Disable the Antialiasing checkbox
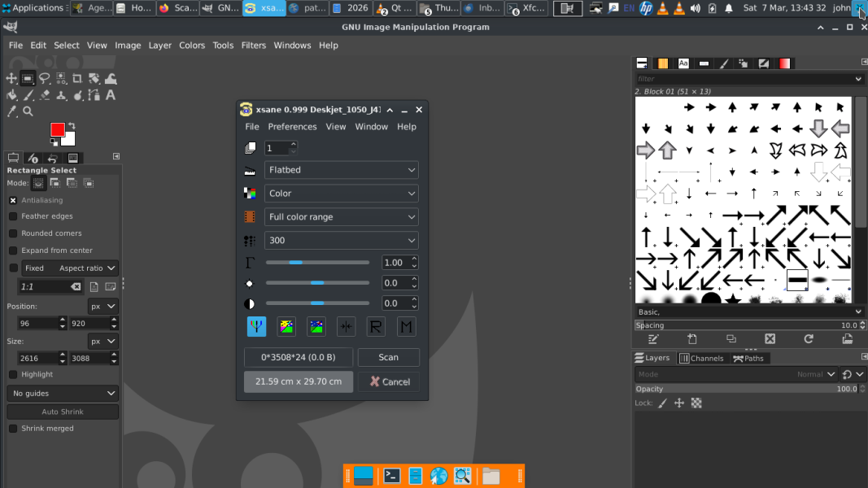The height and width of the screenshot is (488, 868). point(13,200)
